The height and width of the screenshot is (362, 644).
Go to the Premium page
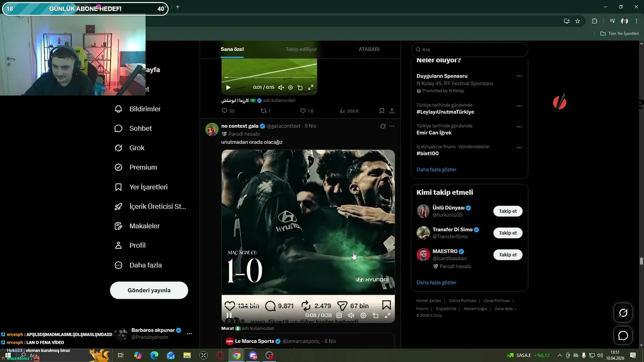tap(136, 167)
